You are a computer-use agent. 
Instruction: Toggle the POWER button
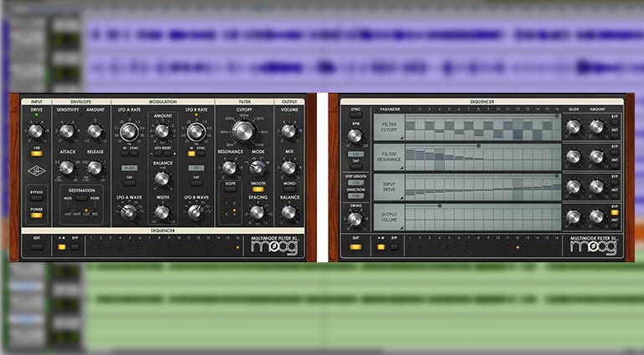click(37, 215)
